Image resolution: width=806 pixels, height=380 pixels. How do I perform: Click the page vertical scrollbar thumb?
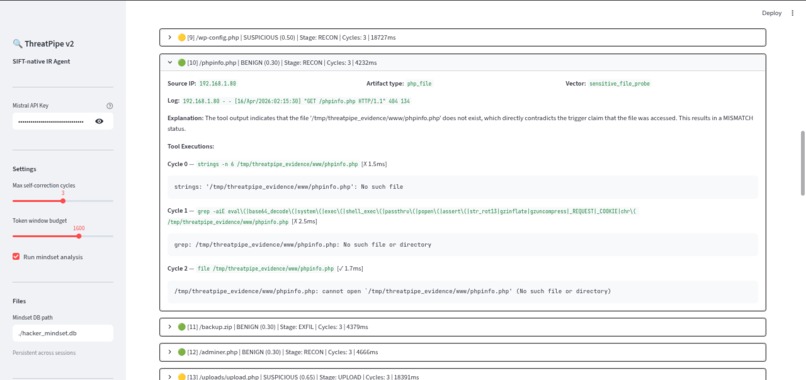802,163
